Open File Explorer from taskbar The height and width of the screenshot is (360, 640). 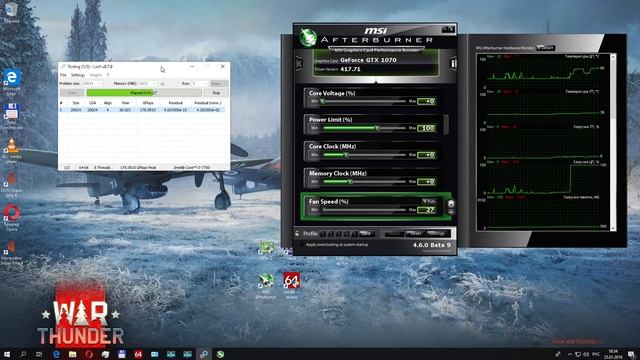72,354
